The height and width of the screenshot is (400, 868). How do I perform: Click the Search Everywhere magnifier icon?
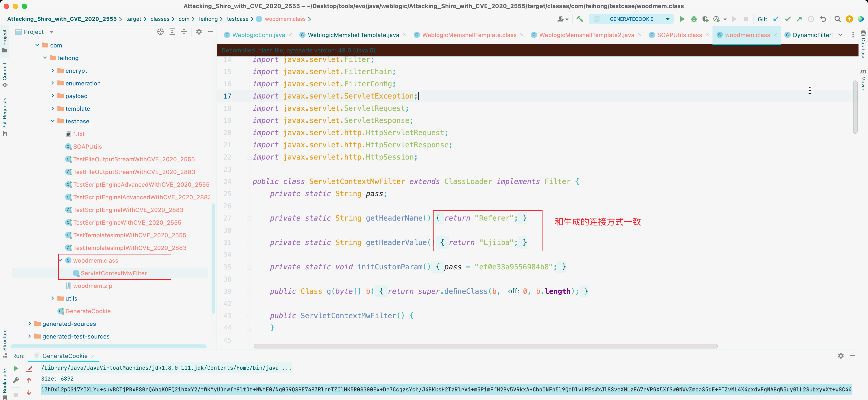click(x=837, y=19)
